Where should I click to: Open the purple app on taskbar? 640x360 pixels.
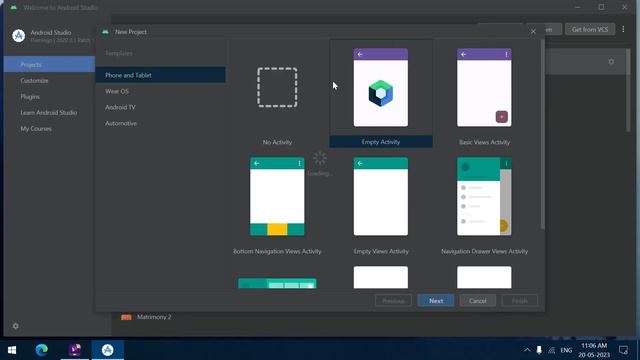click(x=75, y=350)
